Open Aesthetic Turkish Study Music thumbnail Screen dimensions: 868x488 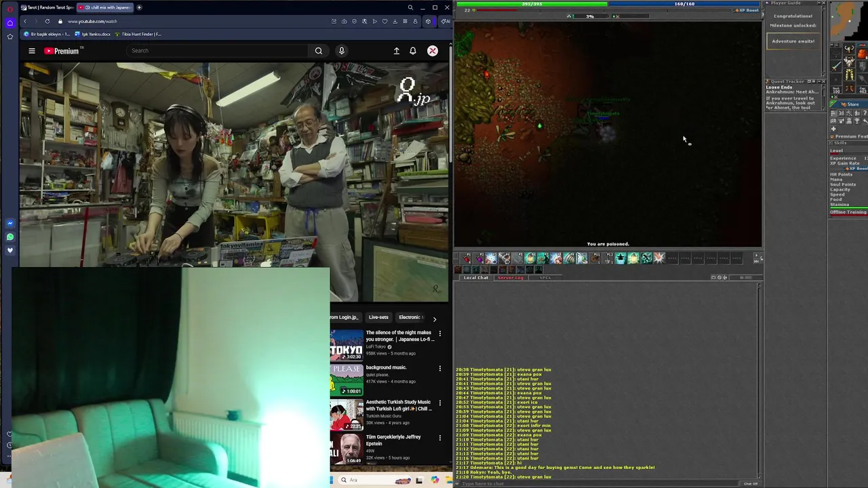pyautogui.click(x=347, y=415)
